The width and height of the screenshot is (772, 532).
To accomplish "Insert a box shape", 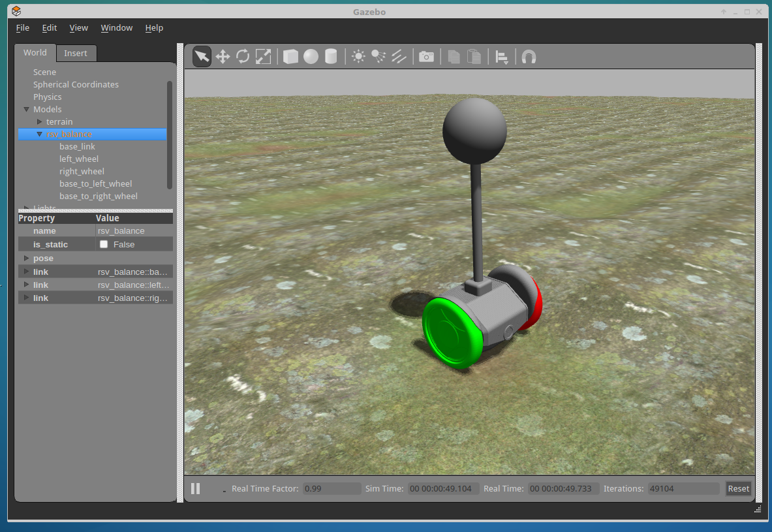I will tap(290, 57).
